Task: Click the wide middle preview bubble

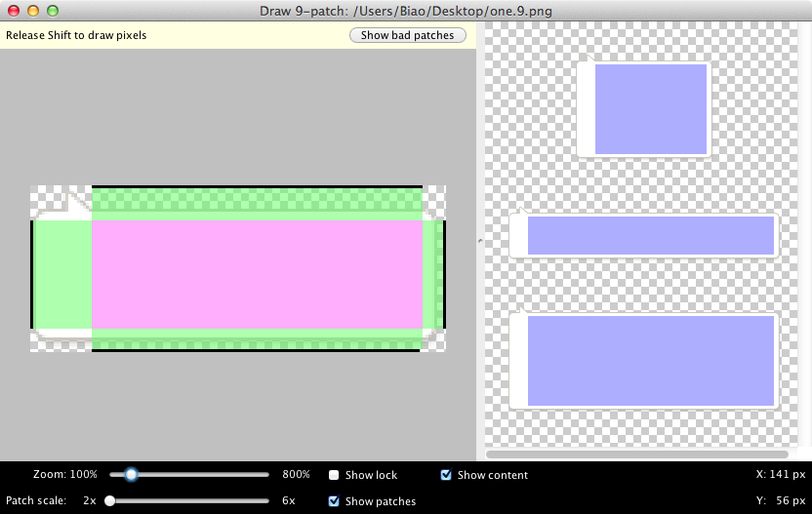Action: click(644, 234)
